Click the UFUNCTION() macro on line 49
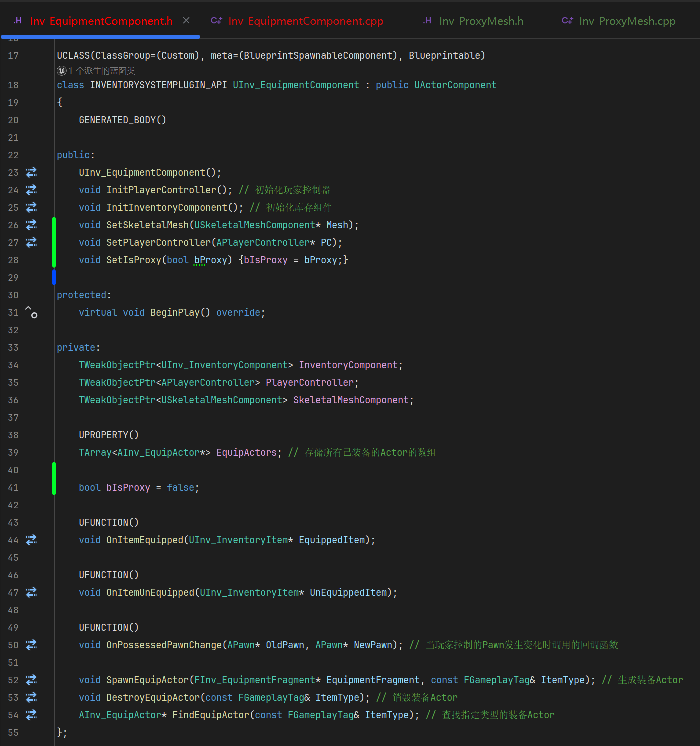Viewport: 700px width, 746px height. (109, 627)
